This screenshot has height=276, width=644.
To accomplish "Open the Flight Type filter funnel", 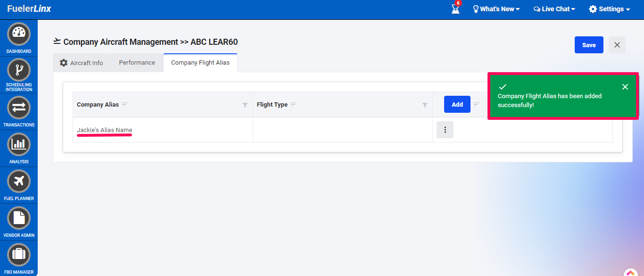I will click(x=425, y=105).
